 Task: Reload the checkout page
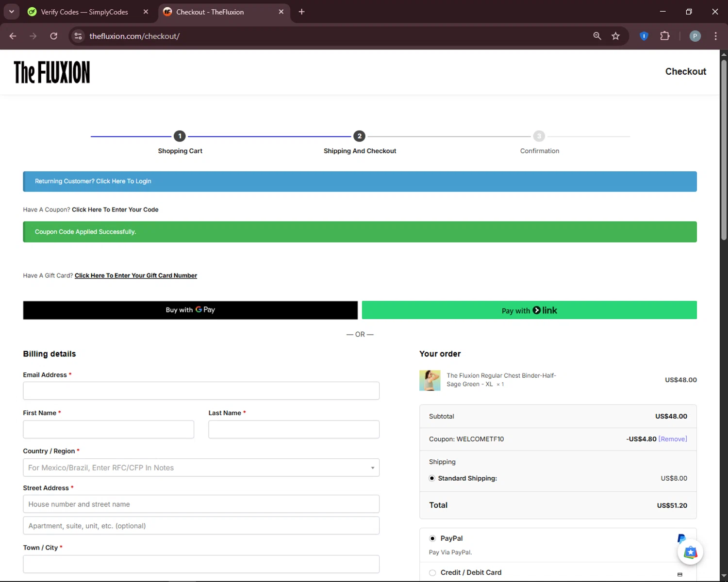click(x=54, y=36)
